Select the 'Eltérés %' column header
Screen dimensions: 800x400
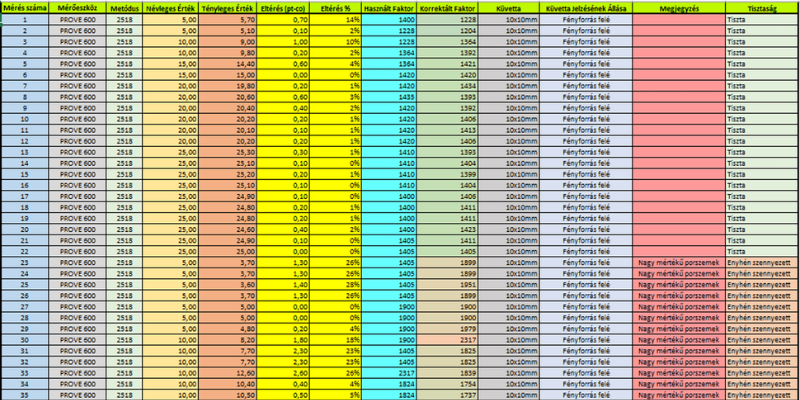[334, 7]
